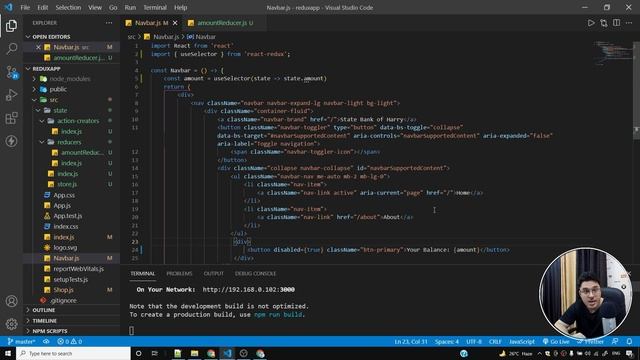640x360 pixels.
Task: Start Go Live server
Action: pos(556,341)
